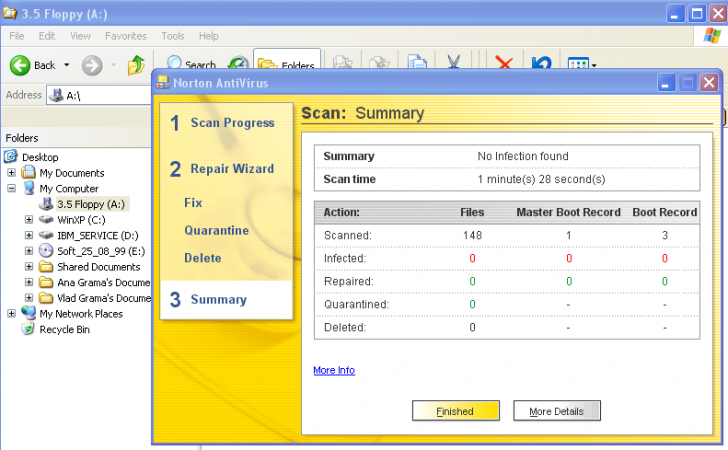Image resolution: width=728 pixels, height=450 pixels.
Task: Click the Copy toolbar icon
Action: [417, 62]
